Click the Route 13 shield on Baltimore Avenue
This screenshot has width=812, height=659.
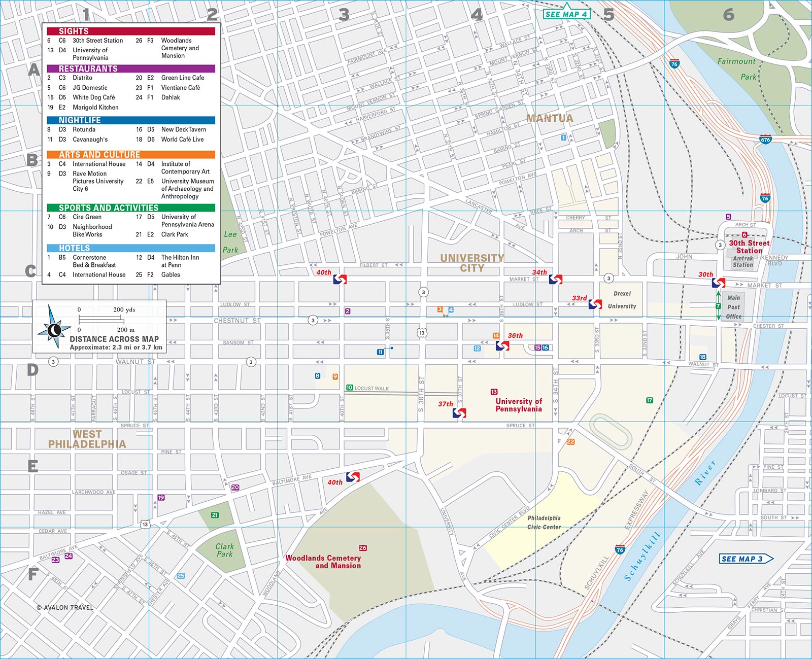point(145,524)
